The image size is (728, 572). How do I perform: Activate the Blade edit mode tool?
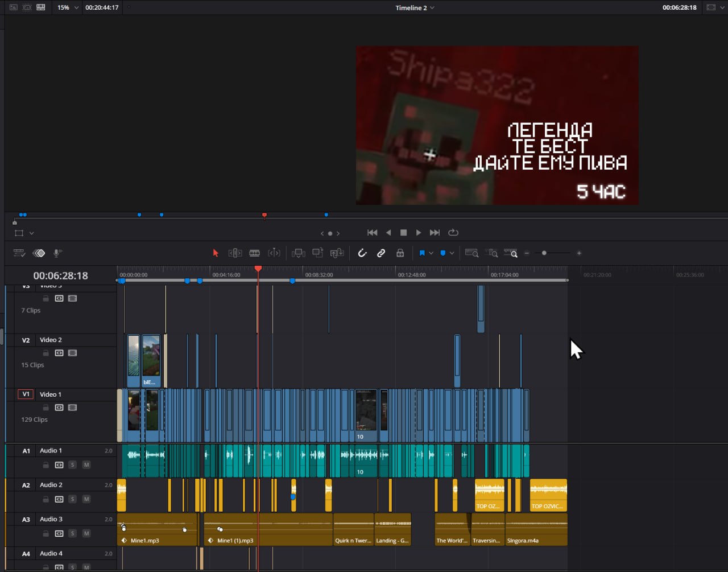(x=255, y=253)
